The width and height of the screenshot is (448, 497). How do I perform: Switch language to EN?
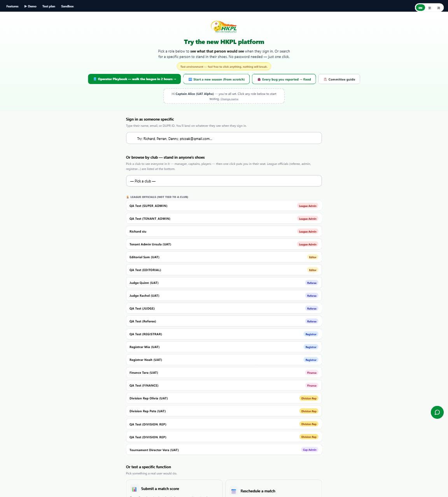point(420,8)
